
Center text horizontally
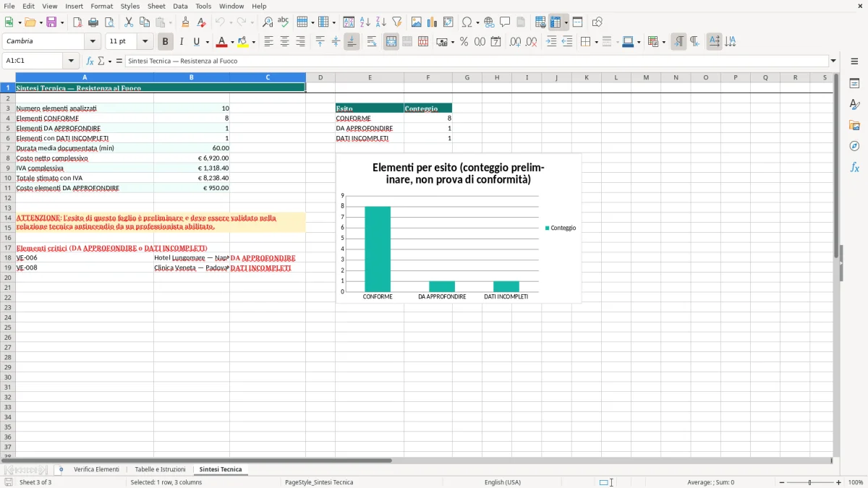click(284, 42)
